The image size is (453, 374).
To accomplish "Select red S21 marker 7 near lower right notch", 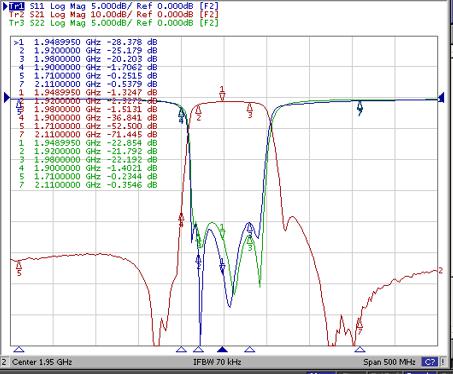I will [x=359, y=326].
